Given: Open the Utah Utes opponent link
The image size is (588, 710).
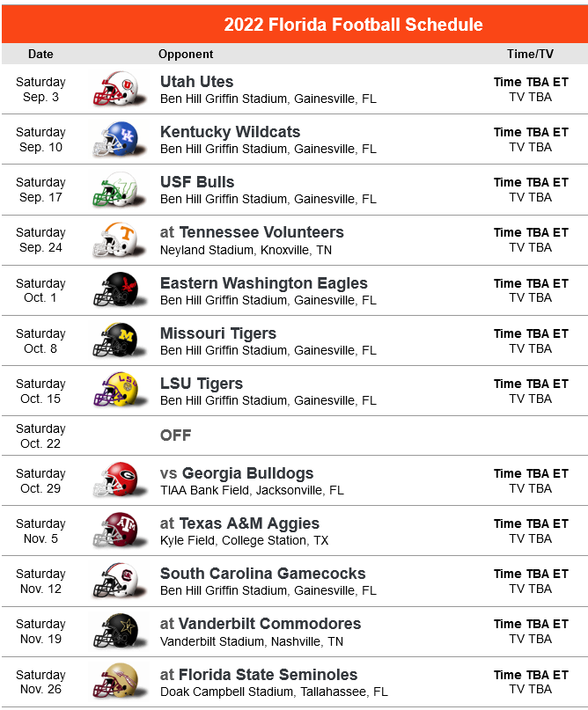Looking at the screenshot, I should tap(196, 82).
